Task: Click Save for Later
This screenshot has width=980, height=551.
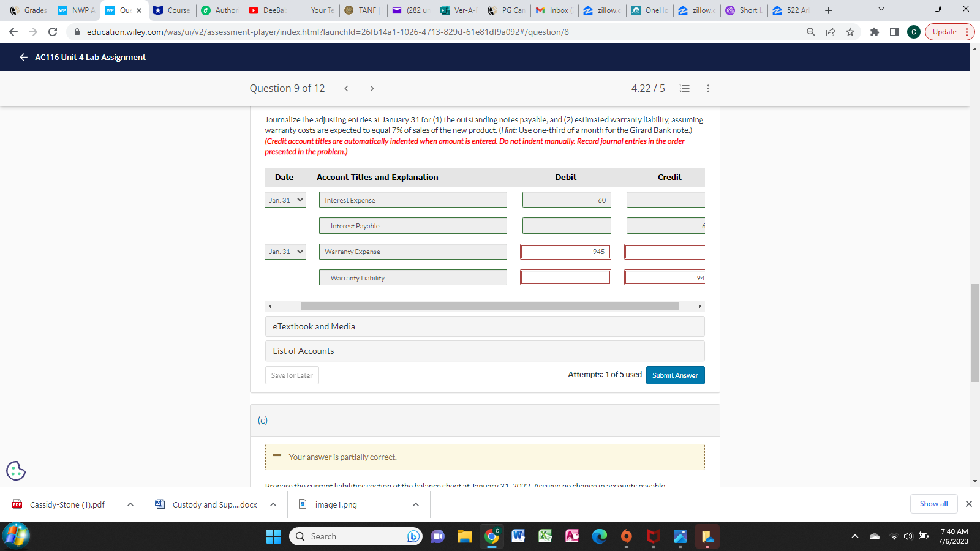Action: (292, 375)
